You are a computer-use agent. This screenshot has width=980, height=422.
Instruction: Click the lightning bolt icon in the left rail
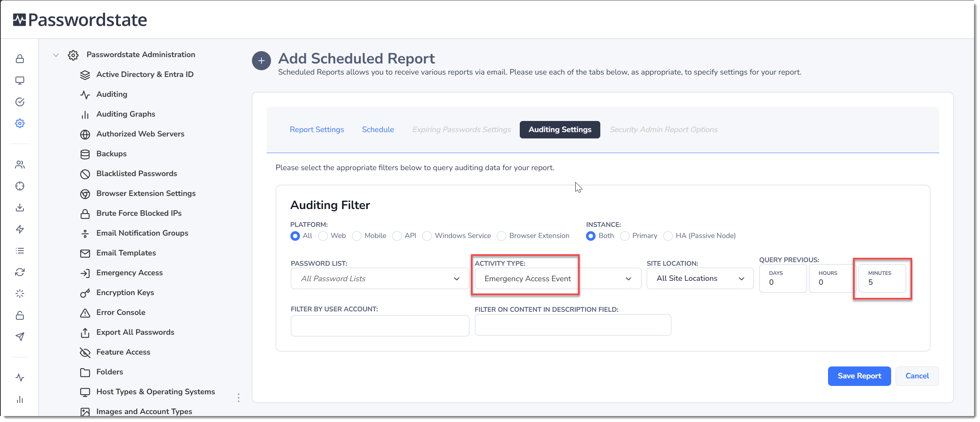click(x=20, y=229)
